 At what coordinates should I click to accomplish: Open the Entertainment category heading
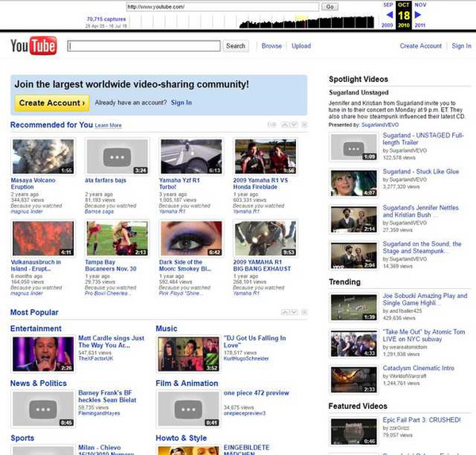tap(36, 329)
